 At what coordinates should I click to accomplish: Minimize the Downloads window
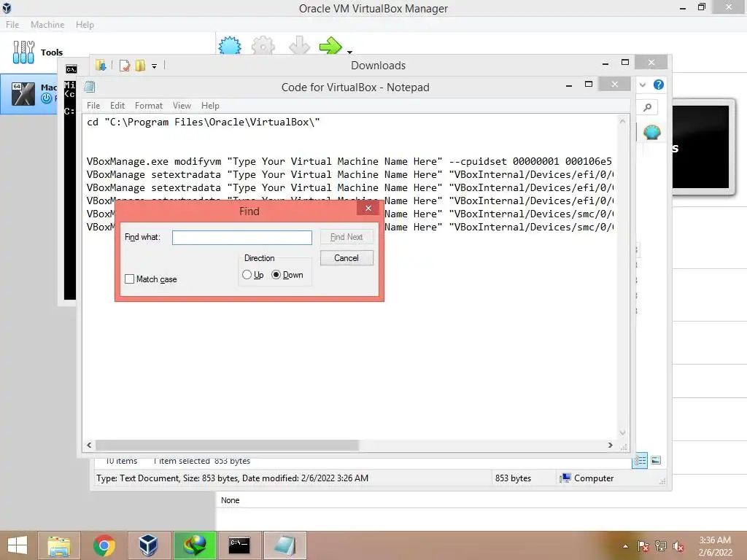(605, 63)
